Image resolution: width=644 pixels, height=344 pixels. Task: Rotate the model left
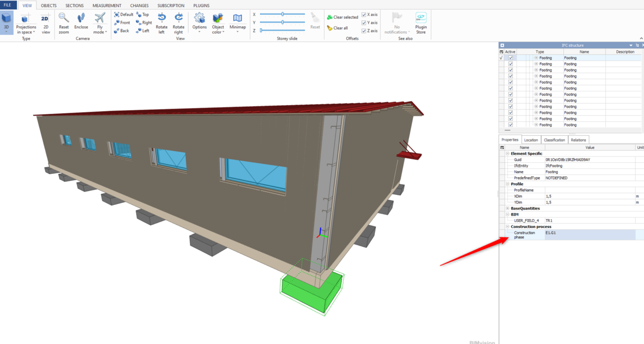click(162, 23)
